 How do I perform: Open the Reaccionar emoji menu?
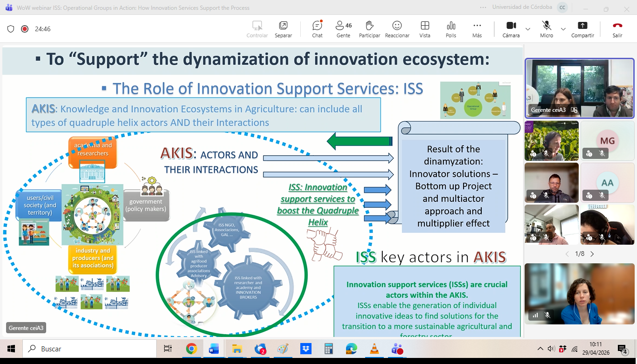coord(397,29)
